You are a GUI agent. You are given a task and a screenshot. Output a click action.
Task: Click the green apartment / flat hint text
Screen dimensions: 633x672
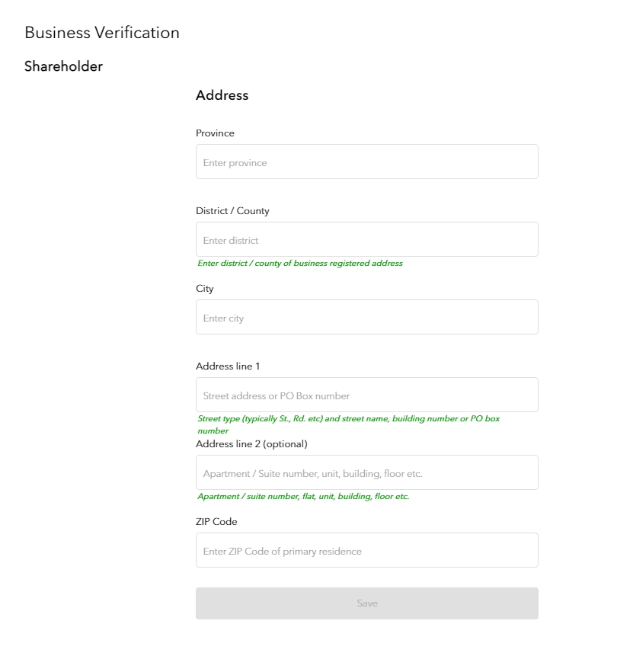303,497
